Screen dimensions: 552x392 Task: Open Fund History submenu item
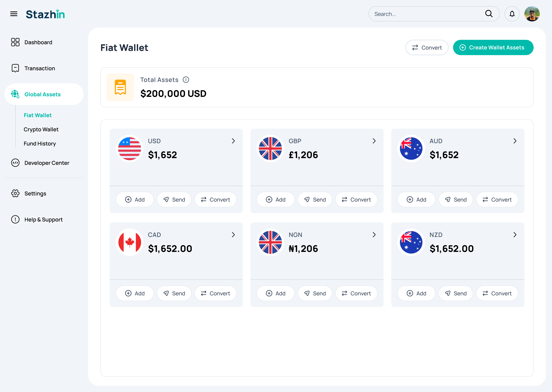[40, 144]
